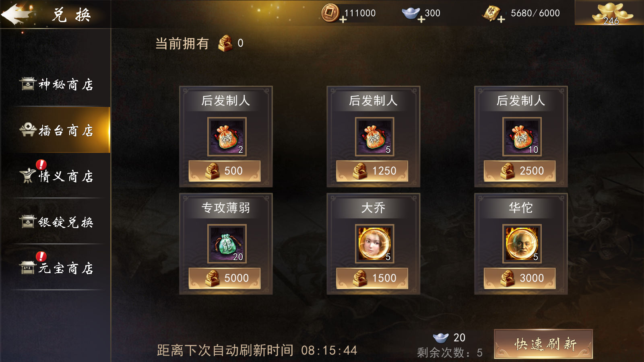This screenshot has width=644, height=362.
Task: Go to the 元宝商店 tab
Action: point(56,267)
